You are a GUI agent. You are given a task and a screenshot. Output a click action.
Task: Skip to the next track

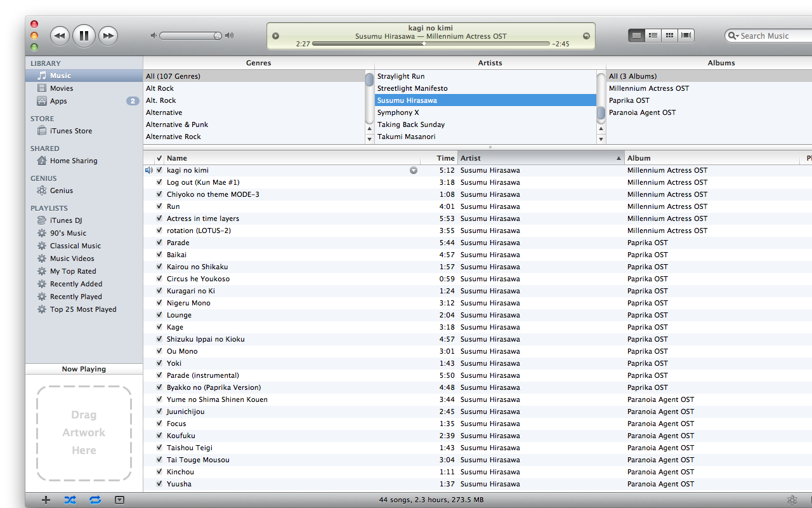point(108,36)
